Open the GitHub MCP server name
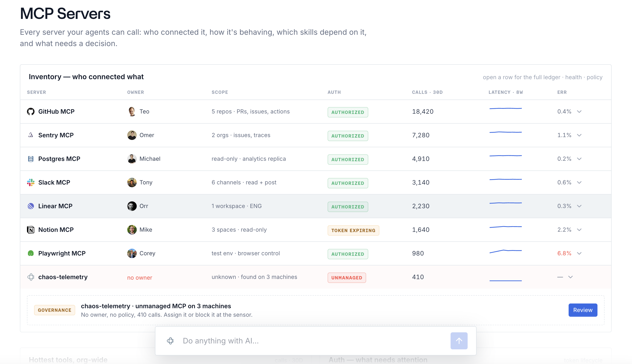 pyautogui.click(x=56, y=112)
